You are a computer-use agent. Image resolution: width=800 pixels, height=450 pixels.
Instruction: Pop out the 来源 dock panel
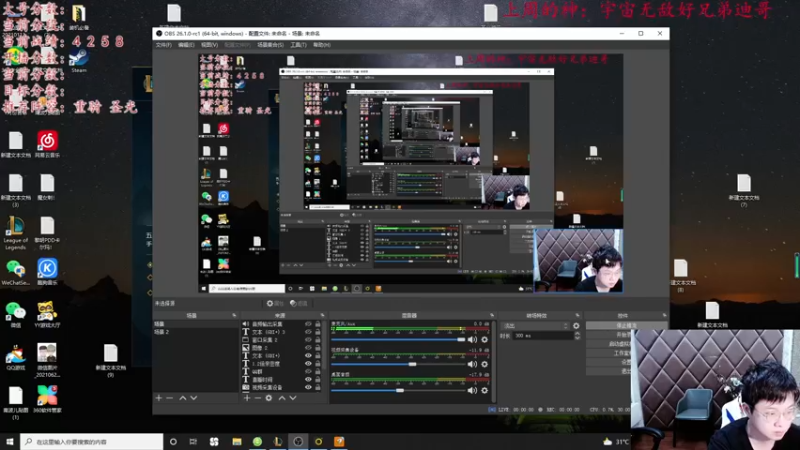(322, 315)
